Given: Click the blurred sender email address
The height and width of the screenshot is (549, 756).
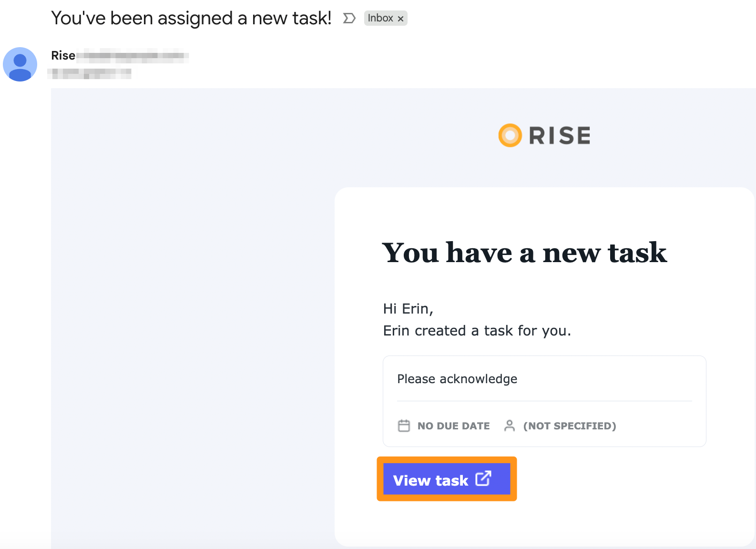Looking at the screenshot, I should [133, 56].
